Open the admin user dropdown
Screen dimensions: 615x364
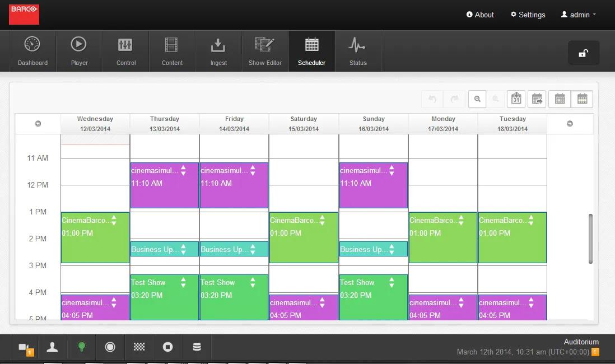point(579,15)
